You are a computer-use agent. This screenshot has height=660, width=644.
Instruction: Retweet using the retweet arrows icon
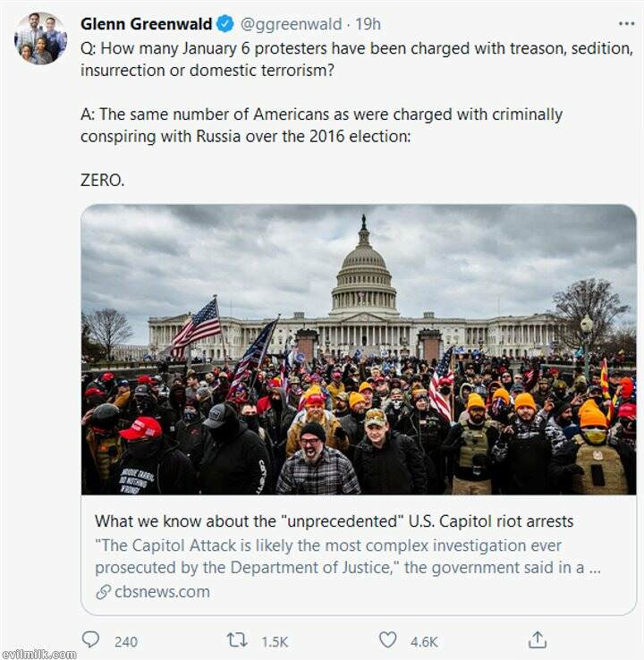click(x=237, y=640)
